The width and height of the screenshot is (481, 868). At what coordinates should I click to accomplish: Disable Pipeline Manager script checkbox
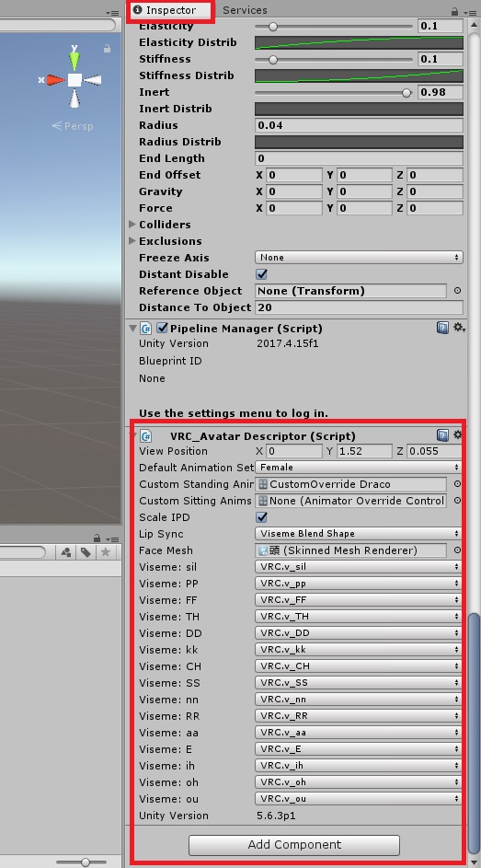pos(162,328)
